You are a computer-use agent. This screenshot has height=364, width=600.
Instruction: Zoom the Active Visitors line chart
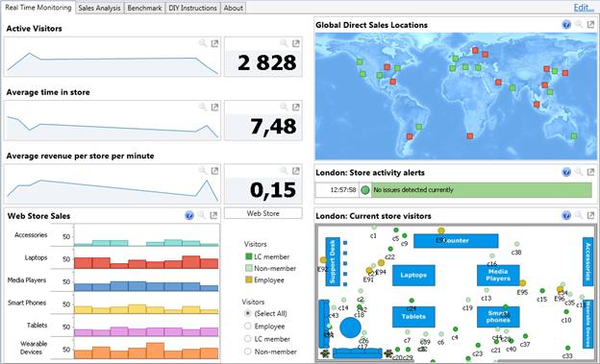pos(203,43)
